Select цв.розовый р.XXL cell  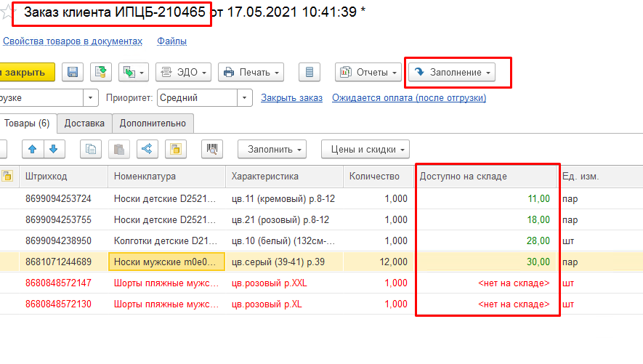(284, 283)
